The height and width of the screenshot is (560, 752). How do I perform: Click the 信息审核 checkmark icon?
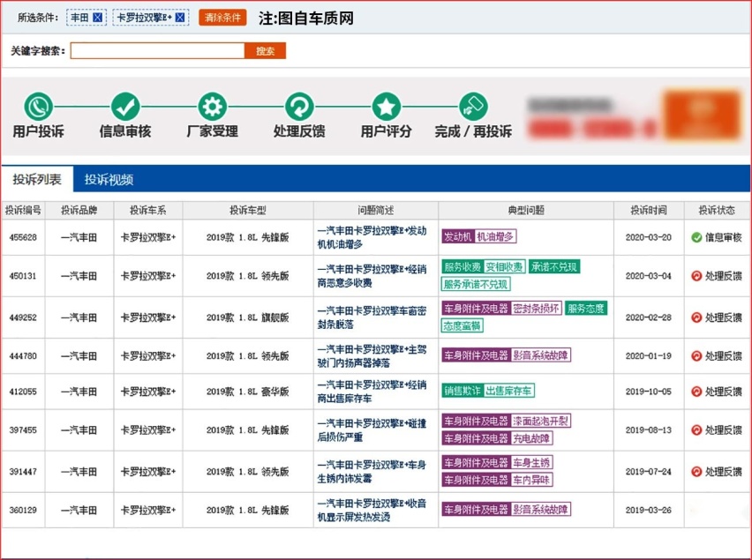coord(125,107)
